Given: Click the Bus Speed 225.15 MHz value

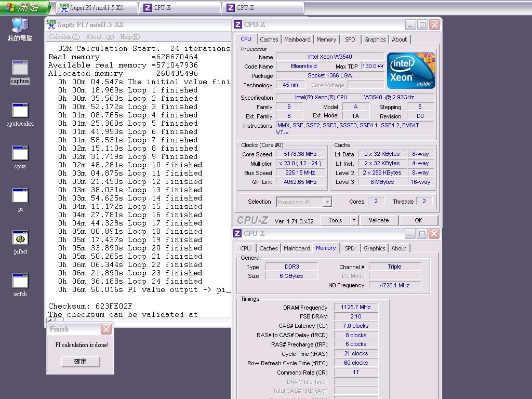Looking at the screenshot, I should 300,172.
